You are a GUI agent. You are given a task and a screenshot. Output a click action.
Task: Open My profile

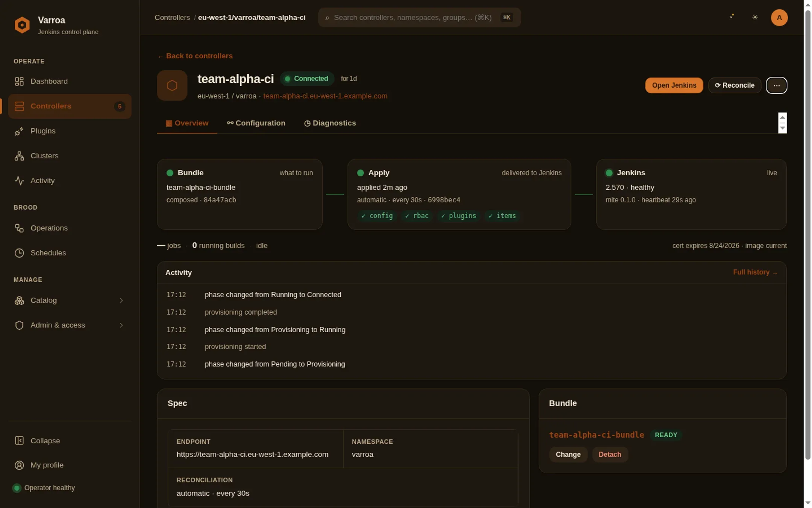click(x=70, y=465)
